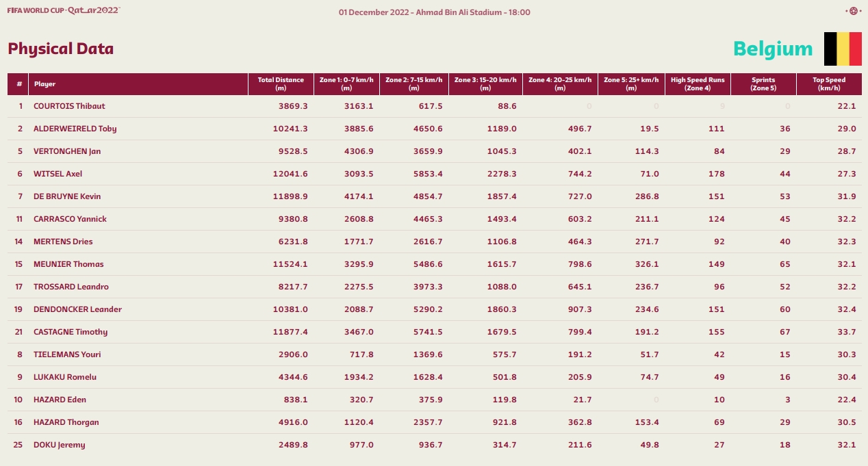Click the Physical Data title
The image size is (868, 466).
click(61, 49)
